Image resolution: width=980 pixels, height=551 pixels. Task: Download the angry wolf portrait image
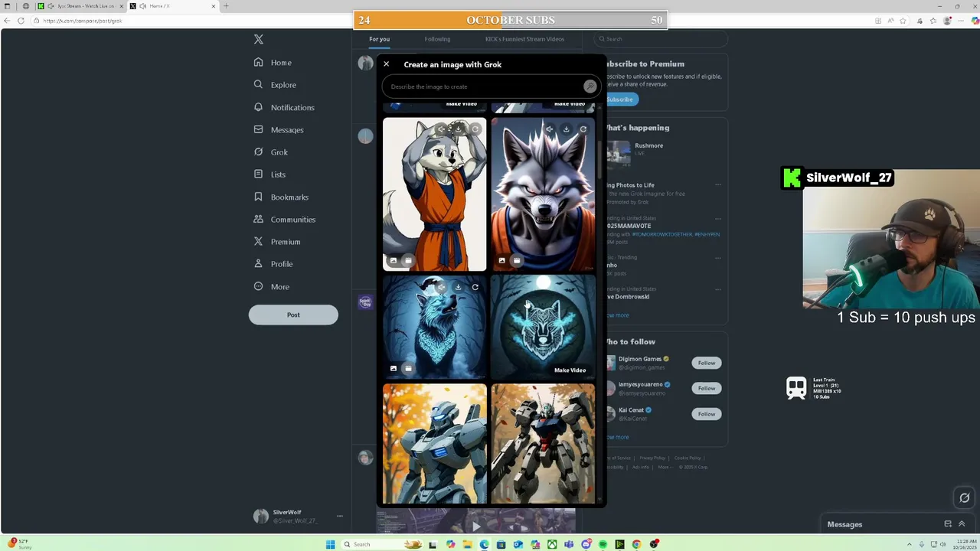point(566,129)
